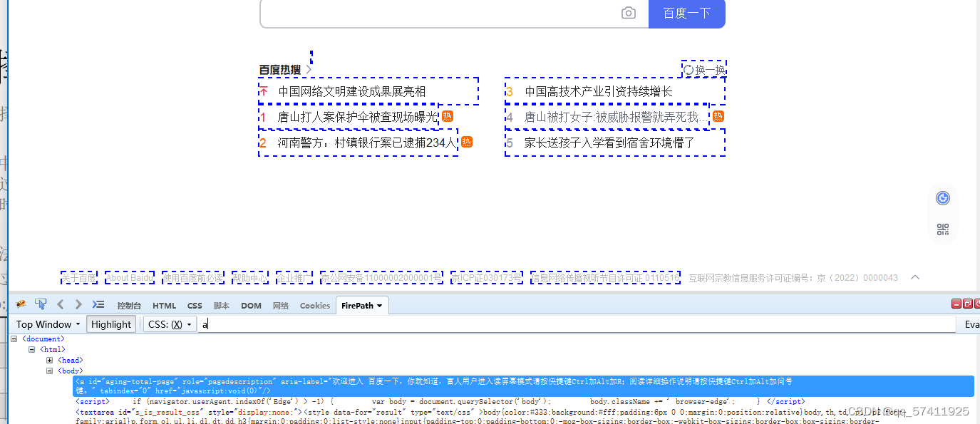Switch to the 控制台 console tab
The width and height of the screenshot is (980, 424).
click(x=128, y=305)
